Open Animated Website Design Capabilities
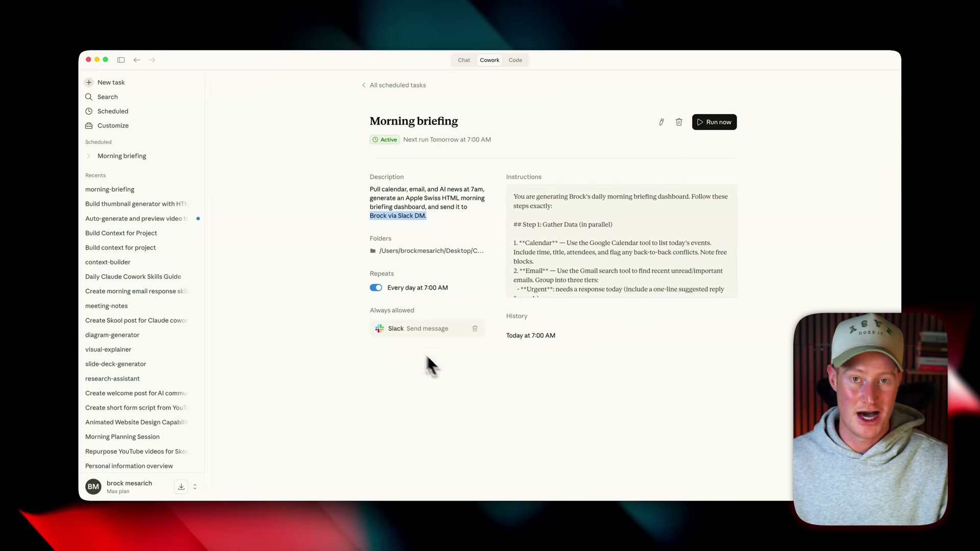Screen dimensions: 980x551 pos(136,422)
